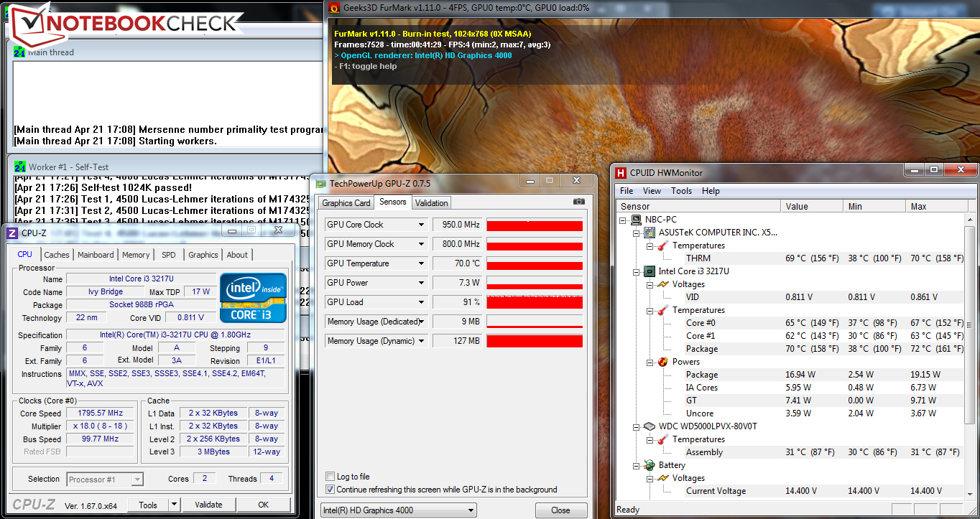Switch to the Caches tab in CPU-Z
Image resolution: width=980 pixels, height=519 pixels.
coord(57,255)
